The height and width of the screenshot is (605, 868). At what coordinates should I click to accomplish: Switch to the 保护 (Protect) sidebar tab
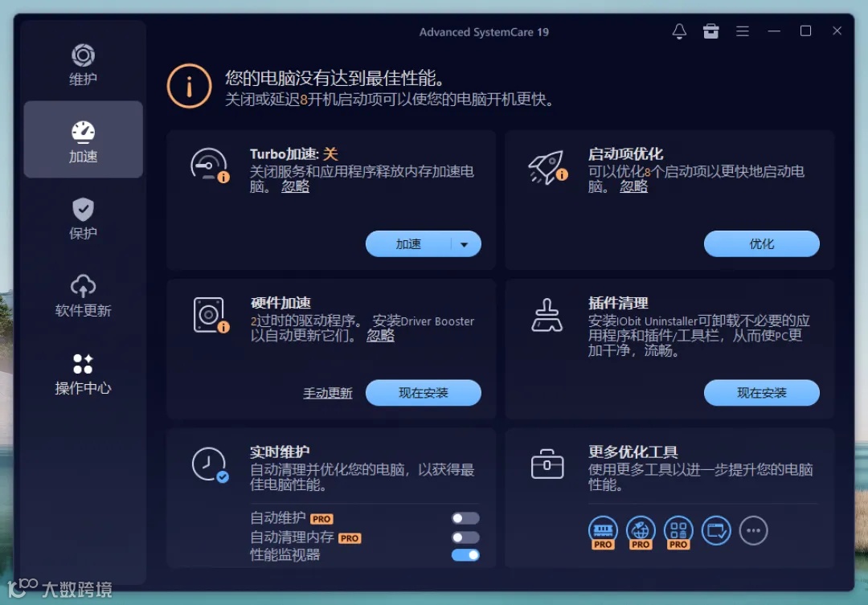pos(83,218)
